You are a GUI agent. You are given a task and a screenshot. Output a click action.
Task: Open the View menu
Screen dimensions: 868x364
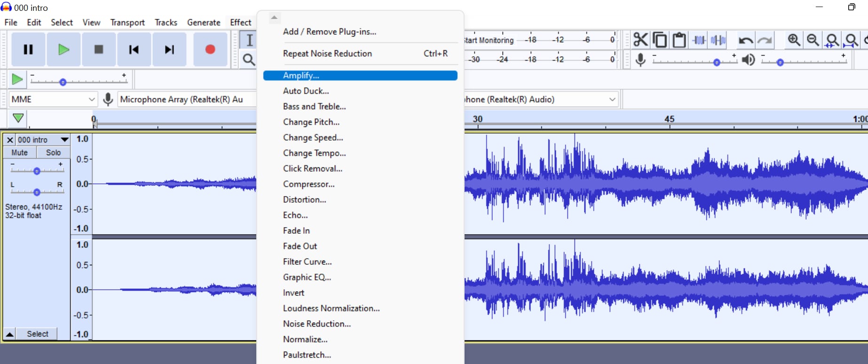(91, 23)
